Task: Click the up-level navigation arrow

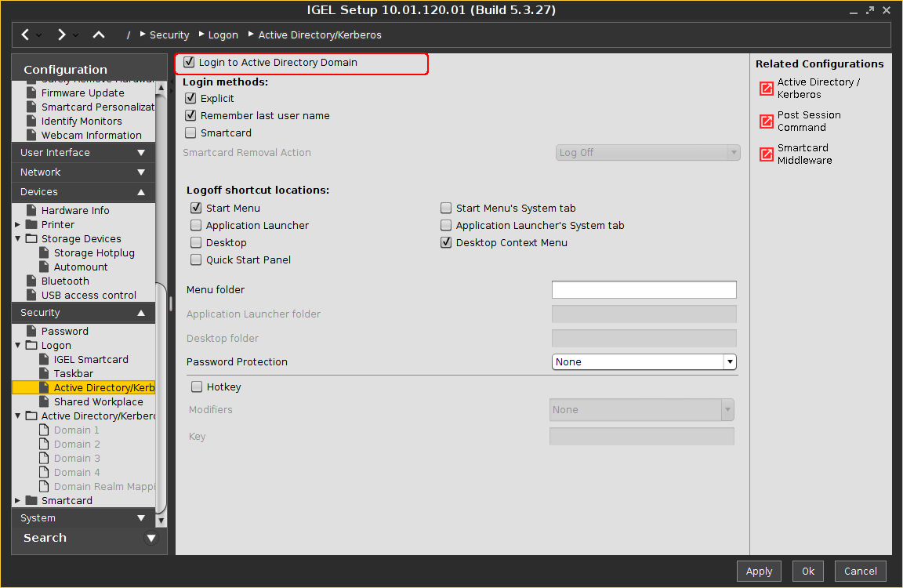Action: point(98,34)
